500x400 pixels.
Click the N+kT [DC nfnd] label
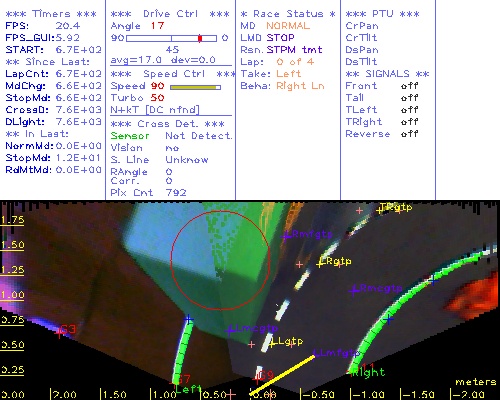155,110
